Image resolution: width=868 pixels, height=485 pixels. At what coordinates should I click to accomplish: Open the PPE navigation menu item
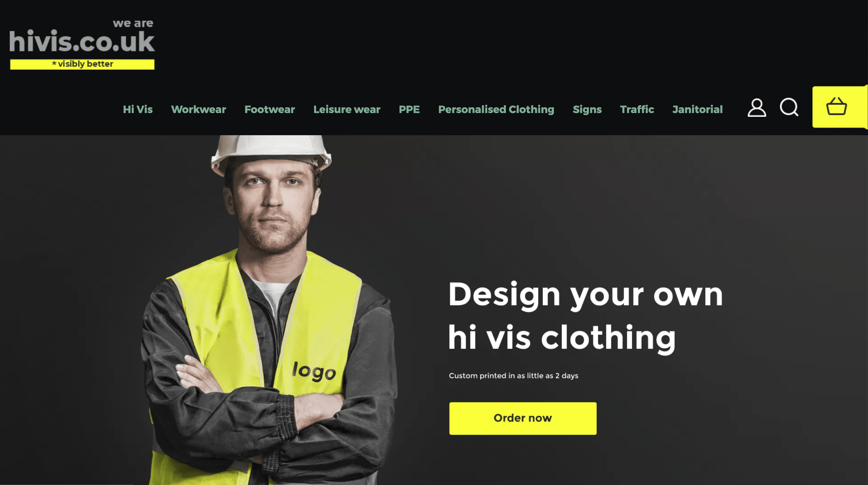409,109
